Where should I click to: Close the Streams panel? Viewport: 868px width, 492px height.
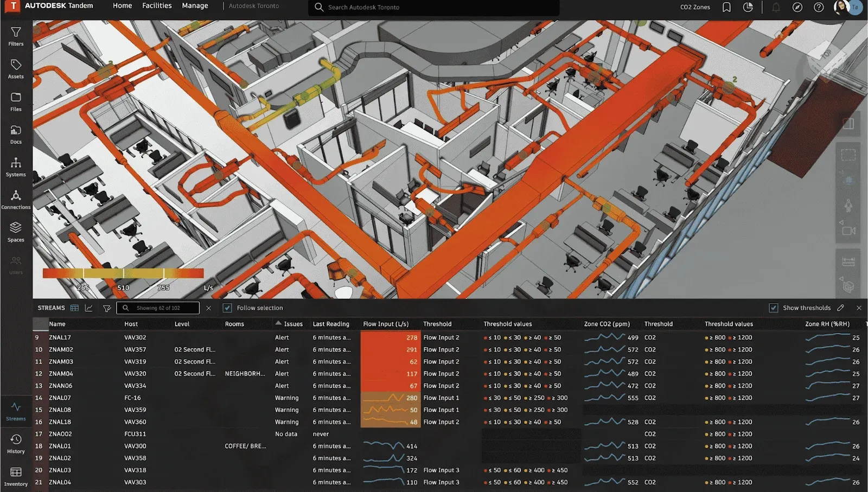click(x=859, y=308)
